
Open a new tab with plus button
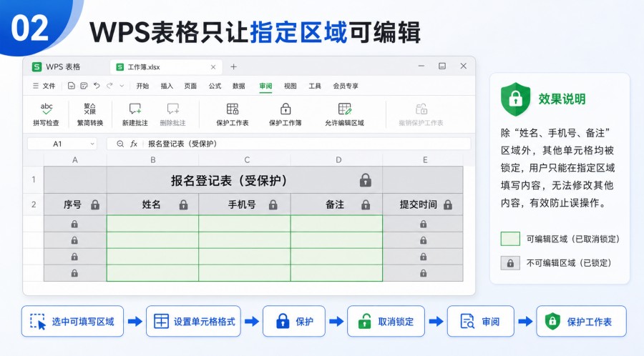(233, 67)
